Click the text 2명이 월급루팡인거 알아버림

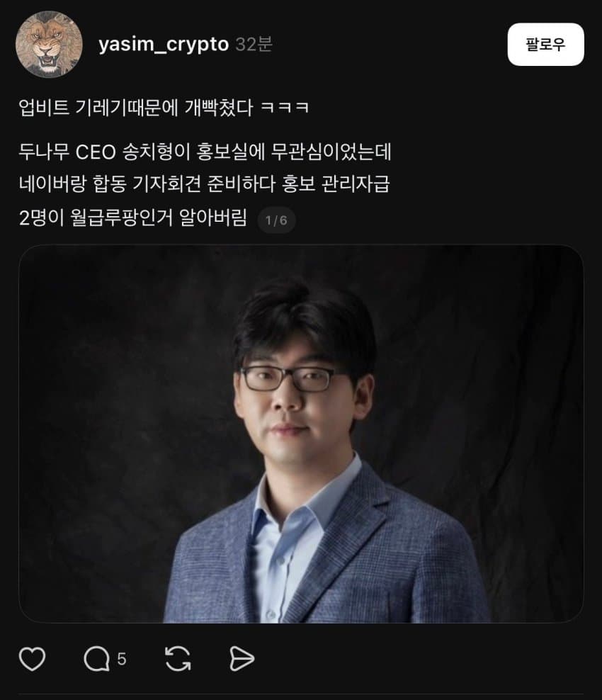point(133,218)
